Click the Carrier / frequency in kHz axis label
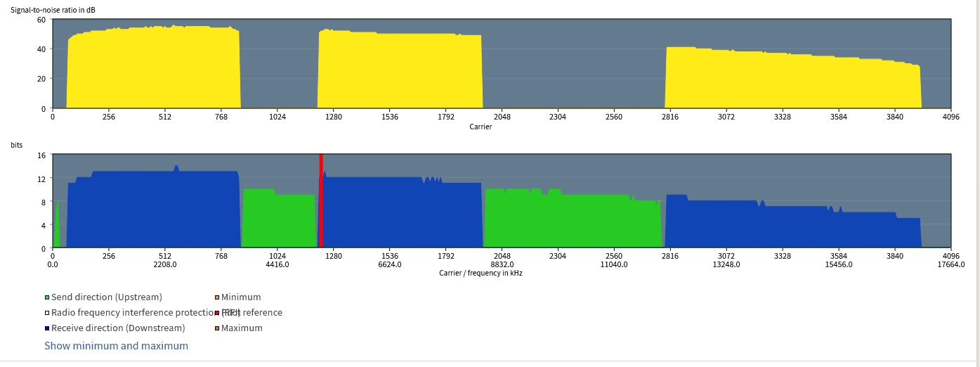980x367 pixels. (481, 273)
